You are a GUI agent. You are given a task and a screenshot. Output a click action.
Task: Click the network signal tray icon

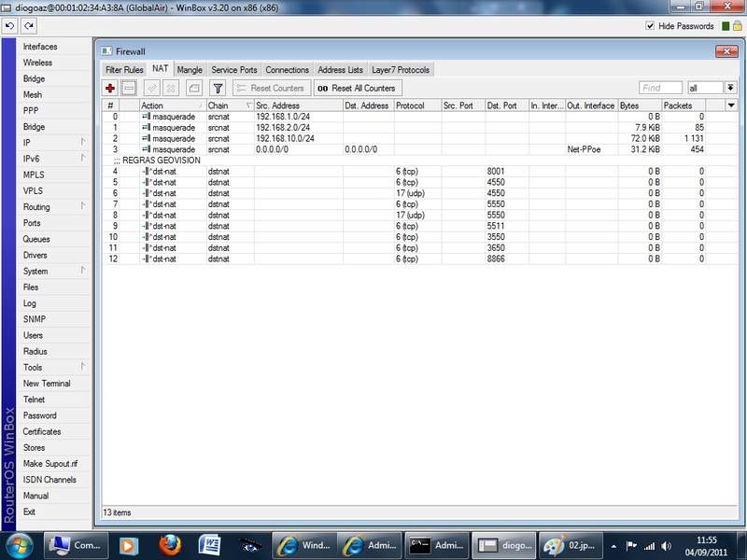(649, 546)
